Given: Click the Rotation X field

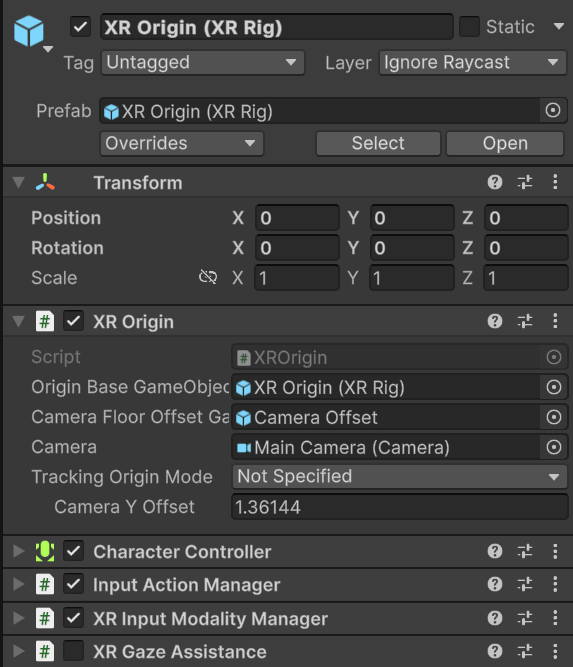Looking at the screenshot, I should click(297, 248).
